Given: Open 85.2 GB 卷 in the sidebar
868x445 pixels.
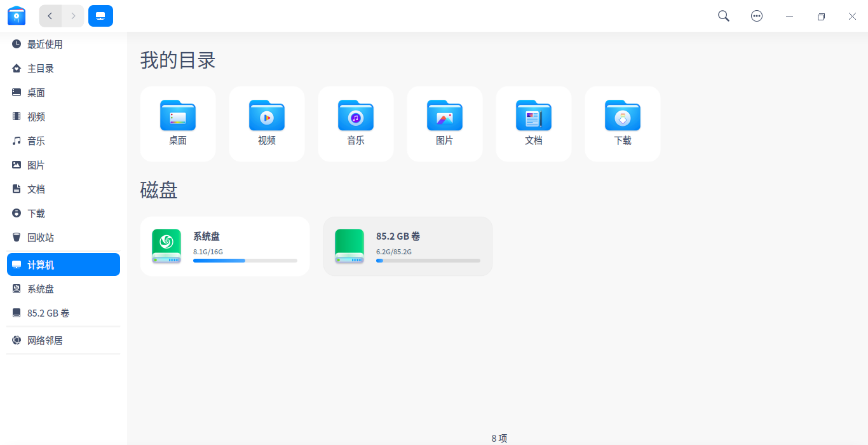Looking at the screenshot, I should 64,313.
